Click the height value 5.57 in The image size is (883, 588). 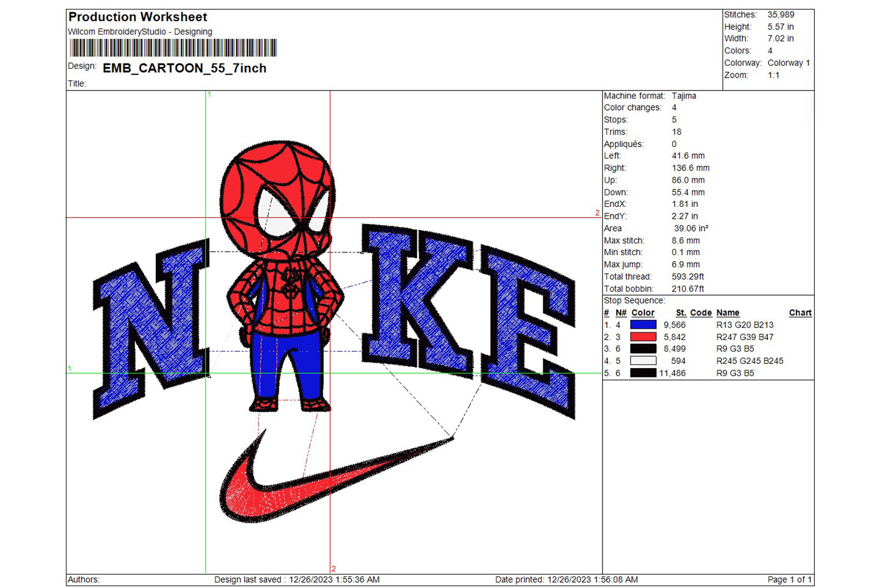pos(781,26)
